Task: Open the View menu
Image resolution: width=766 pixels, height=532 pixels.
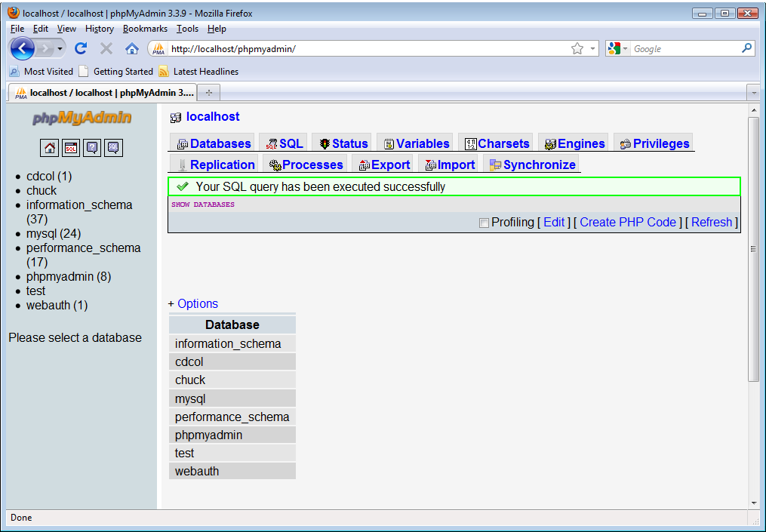Action: click(66, 29)
